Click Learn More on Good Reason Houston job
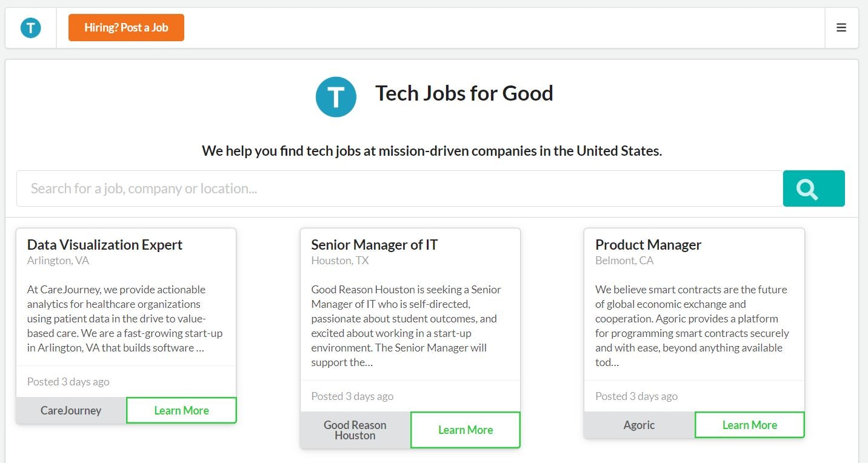Screen dimensions: 868x463 (x=465, y=430)
